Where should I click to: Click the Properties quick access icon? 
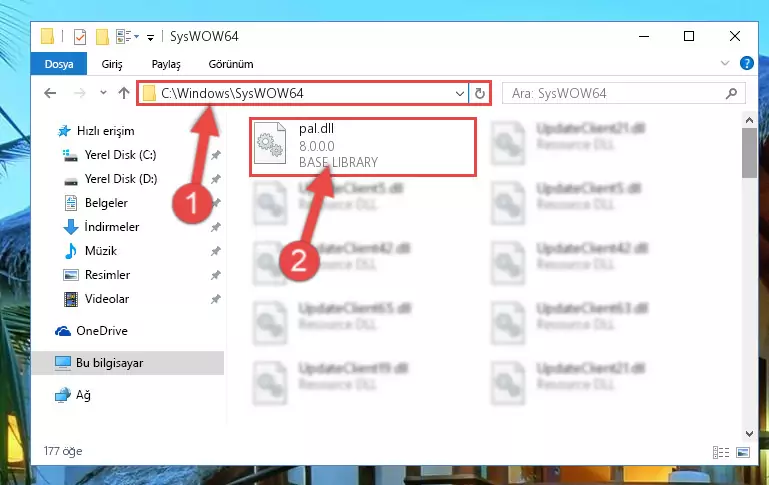coord(79,37)
